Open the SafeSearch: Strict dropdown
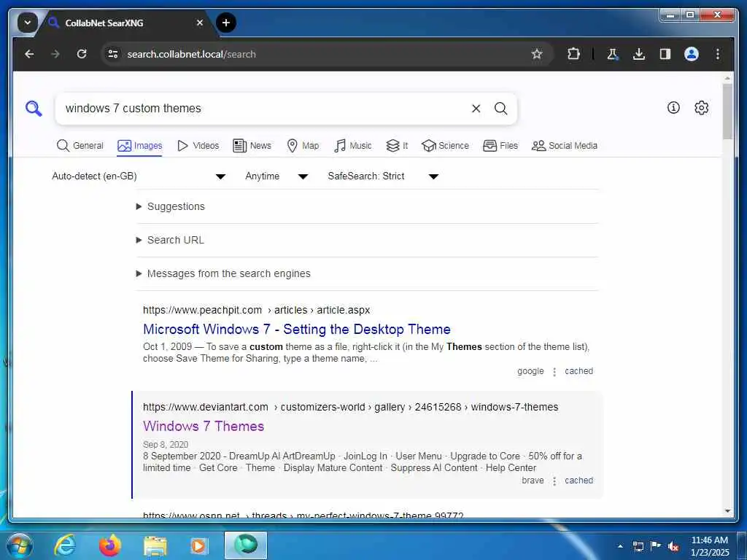Image resolution: width=747 pixels, height=560 pixels. [382, 176]
